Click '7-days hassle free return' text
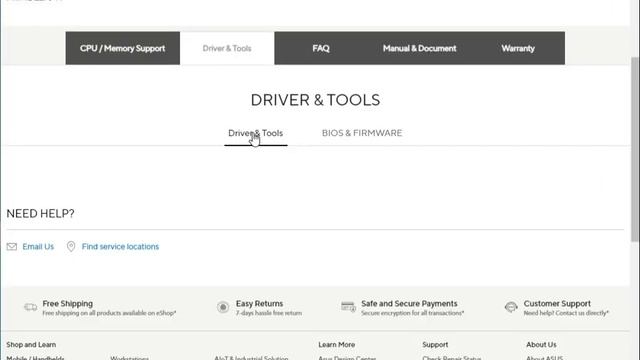 [x=269, y=313]
